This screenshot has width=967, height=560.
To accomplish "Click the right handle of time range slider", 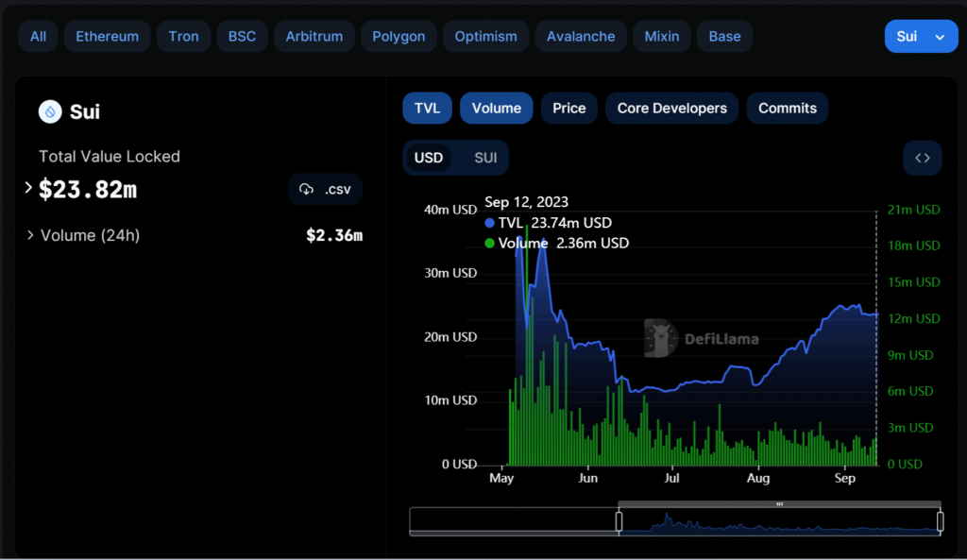I will [x=940, y=521].
